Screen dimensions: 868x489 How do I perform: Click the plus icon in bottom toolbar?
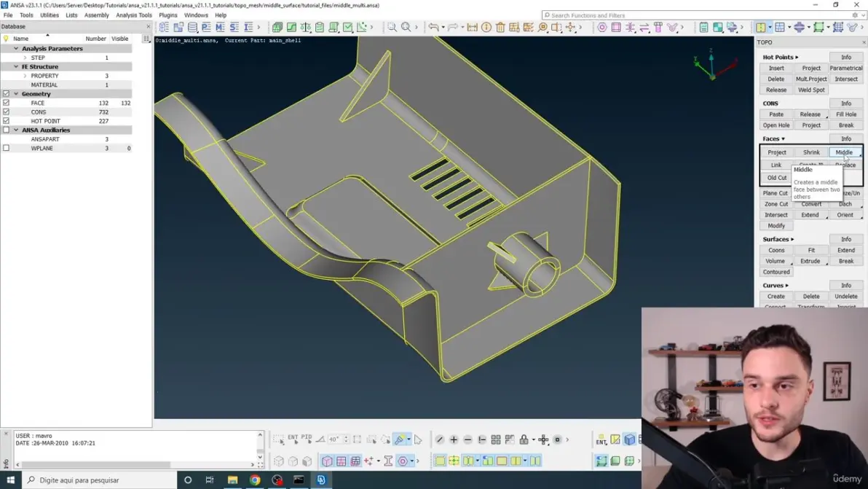click(454, 439)
